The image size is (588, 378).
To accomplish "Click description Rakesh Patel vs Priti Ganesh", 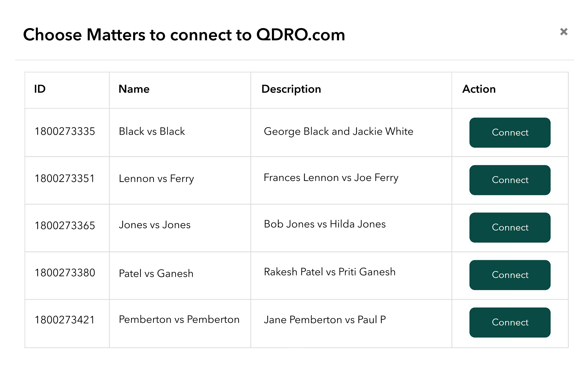I will (329, 272).
